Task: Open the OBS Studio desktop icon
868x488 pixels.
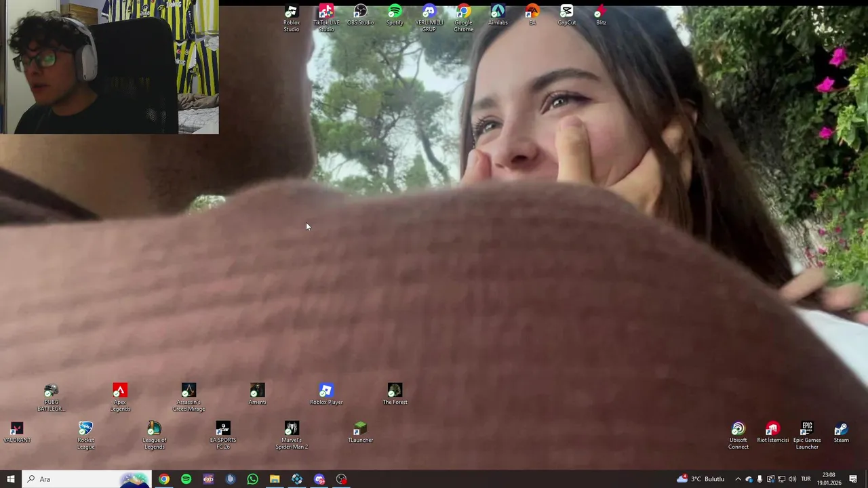Action: click(360, 16)
